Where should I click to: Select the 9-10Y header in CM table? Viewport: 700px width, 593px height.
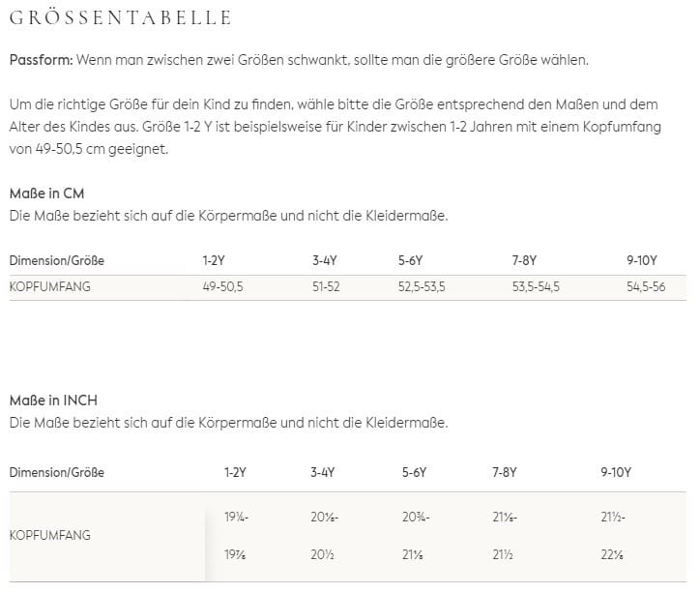[x=642, y=260]
